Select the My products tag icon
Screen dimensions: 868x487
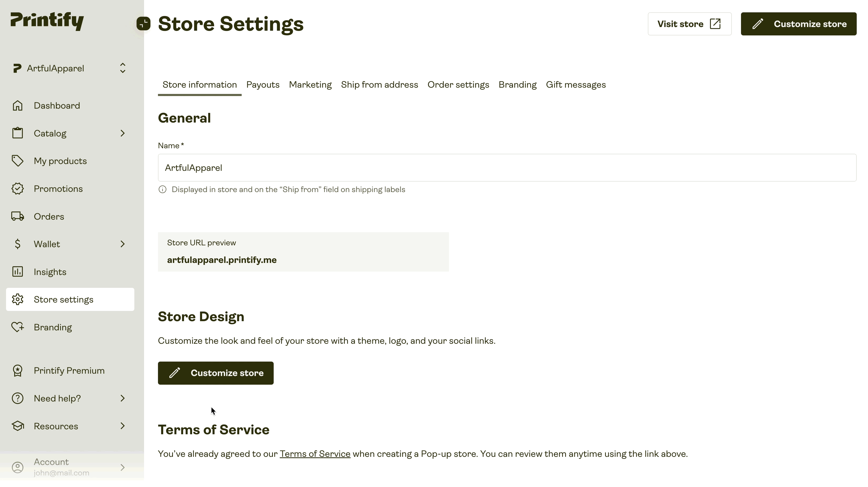pos(18,161)
